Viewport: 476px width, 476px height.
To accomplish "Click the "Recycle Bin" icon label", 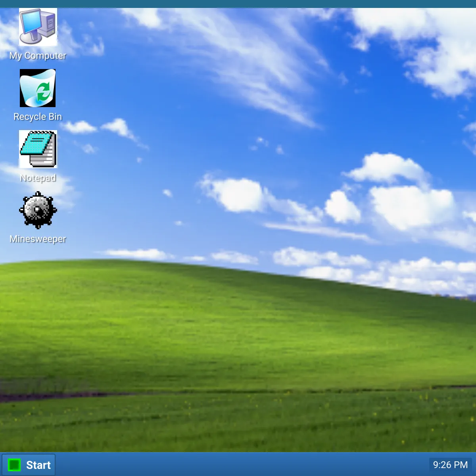I will pos(38,117).
